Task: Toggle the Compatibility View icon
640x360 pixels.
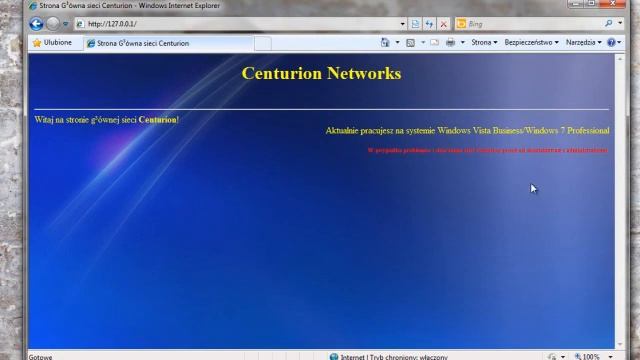Action: [415, 24]
